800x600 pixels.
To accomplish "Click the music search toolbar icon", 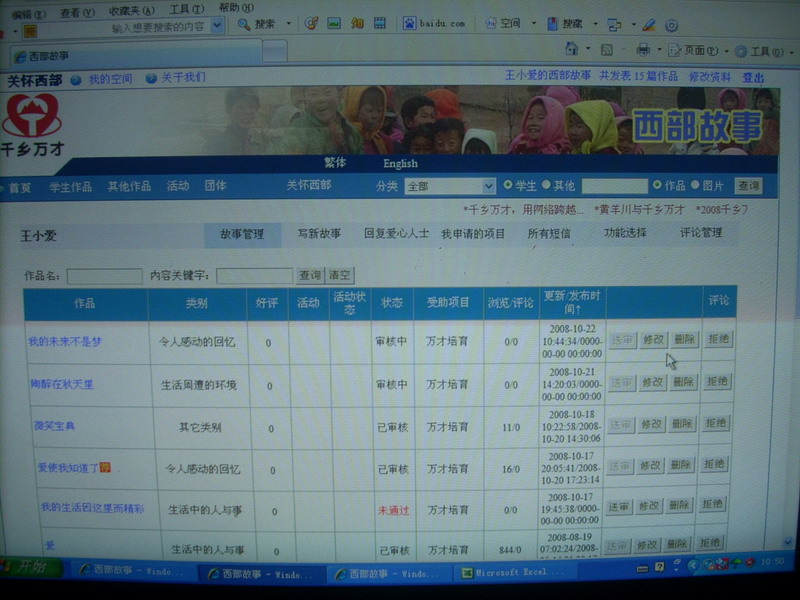I will tap(311, 23).
